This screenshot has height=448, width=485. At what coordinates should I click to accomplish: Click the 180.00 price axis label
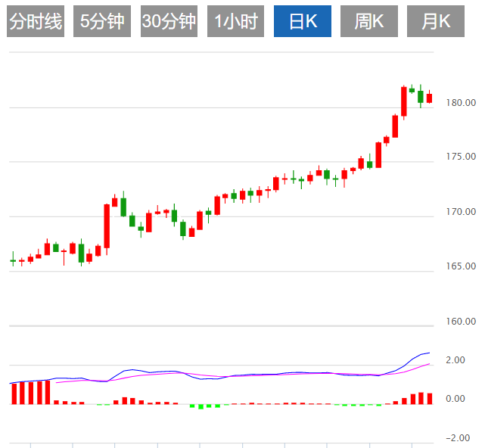460,103
